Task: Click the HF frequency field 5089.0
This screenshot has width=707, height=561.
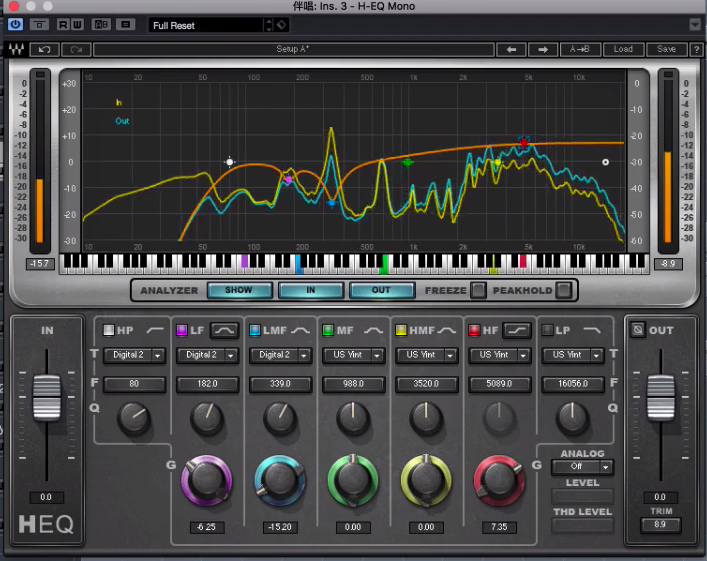Action: pos(500,384)
